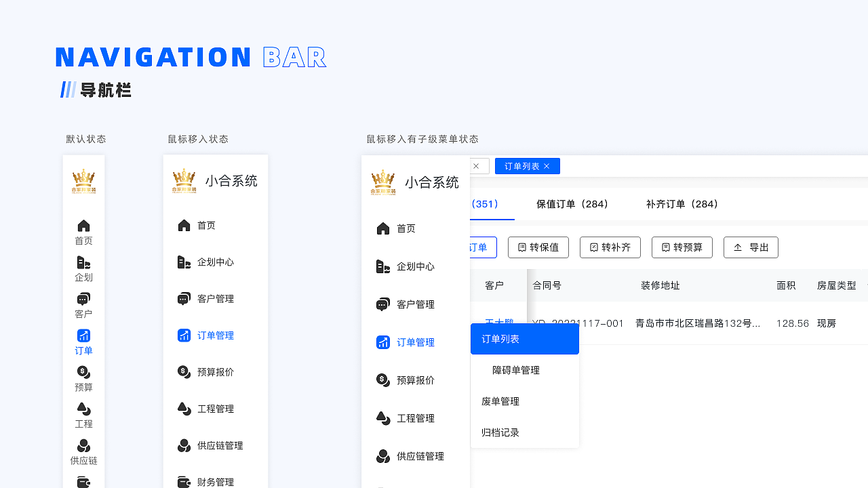The image size is (868, 488).
Task: Select 订单列表 in the submenu
Action: (500, 339)
